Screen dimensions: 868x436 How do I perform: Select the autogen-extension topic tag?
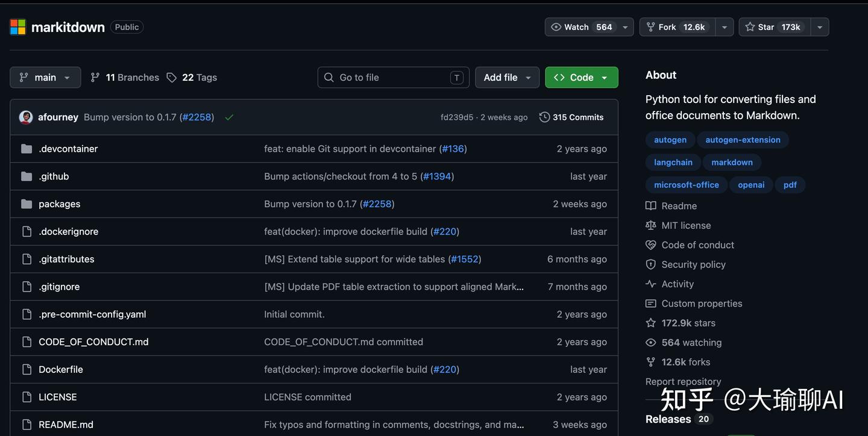[743, 140]
